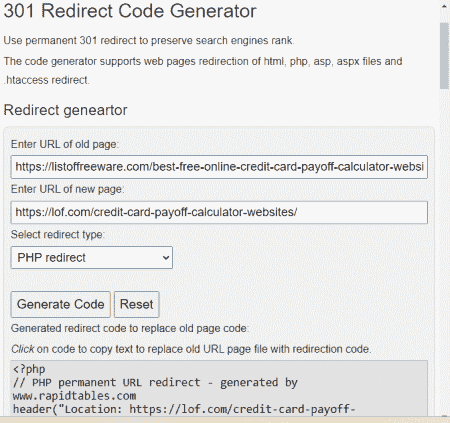Click the '<?php' opening line of the code
The width and height of the screenshot is (450, 423).
(x=29, y=369)
